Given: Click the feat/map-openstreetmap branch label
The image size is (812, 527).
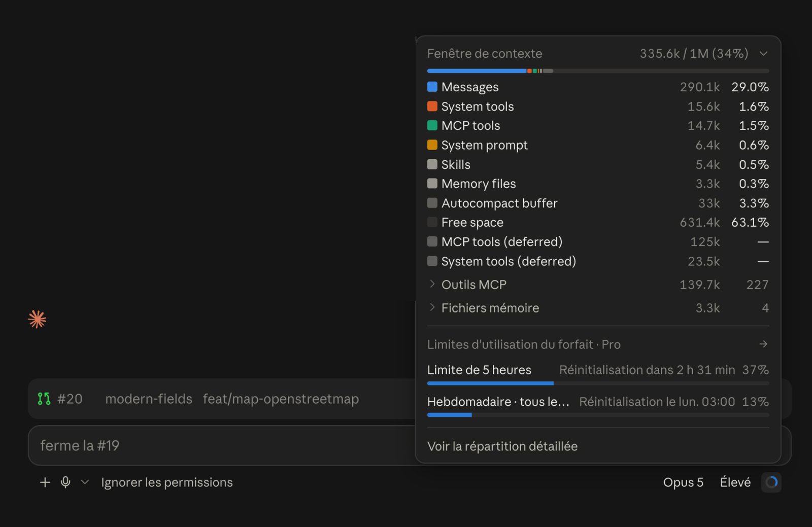Looking at the screenshot, I should pyautogui.click(x=281, y=399).
